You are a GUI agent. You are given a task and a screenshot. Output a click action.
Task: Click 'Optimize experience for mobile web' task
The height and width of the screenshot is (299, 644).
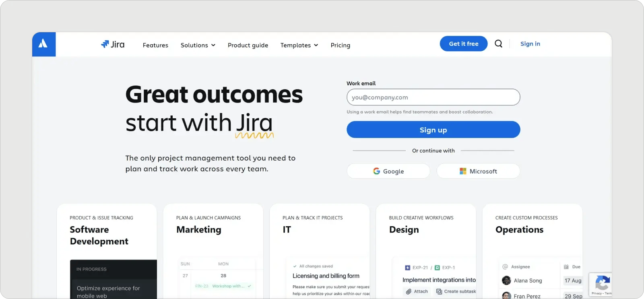coord(108,292)
